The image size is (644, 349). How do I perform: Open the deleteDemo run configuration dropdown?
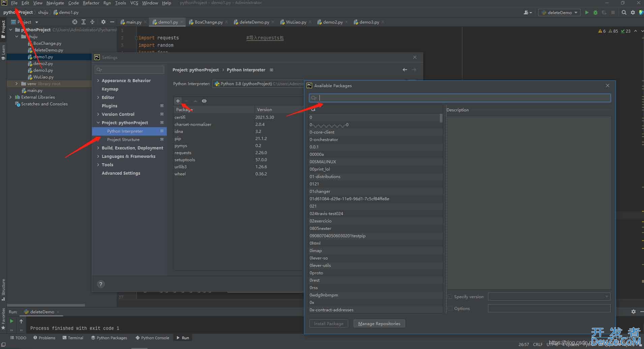[x=559, y=12]
